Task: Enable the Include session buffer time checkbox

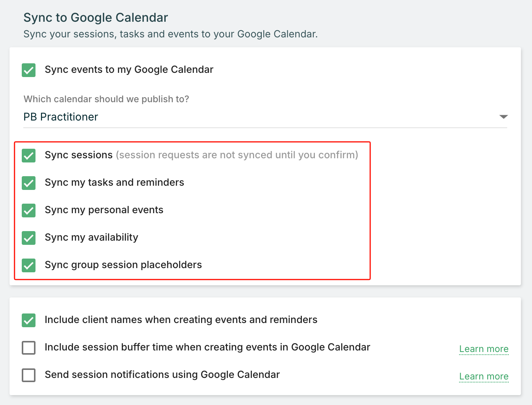Action: (x=29, y=348)
